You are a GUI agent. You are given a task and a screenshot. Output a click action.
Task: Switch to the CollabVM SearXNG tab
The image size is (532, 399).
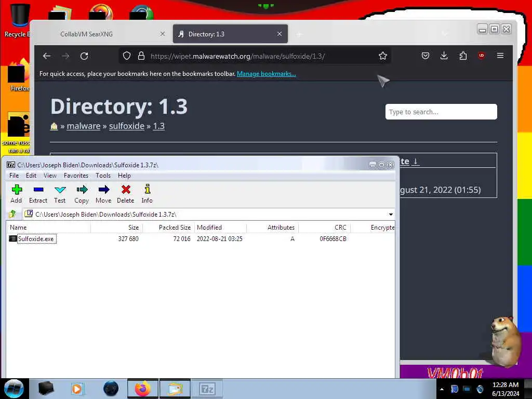coord(102,34)
